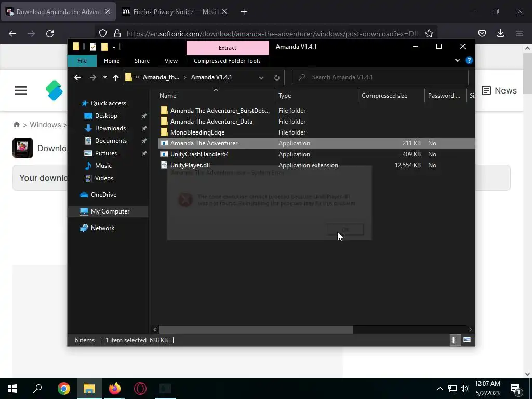
Task: Open Firefox downloads panel
Action: [x=500, y=33]
